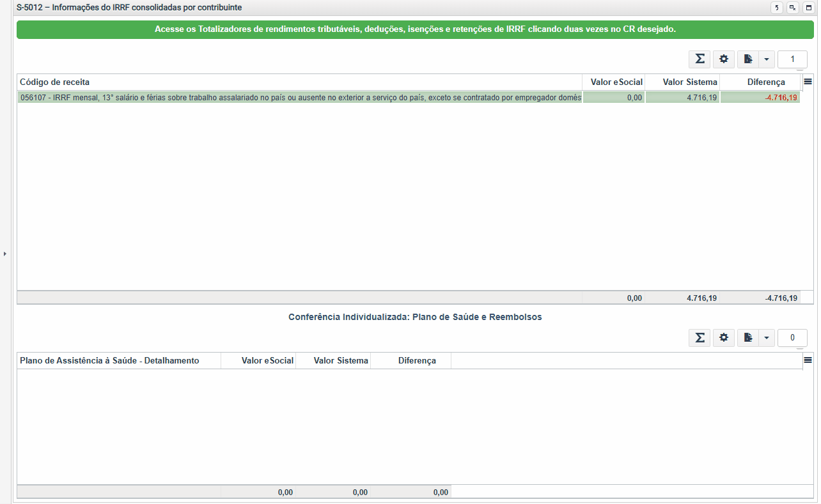Click the maximize panel icon in the header
This screenshot has height=504, width=821.
pyautogui.click(x=808, y=8)
